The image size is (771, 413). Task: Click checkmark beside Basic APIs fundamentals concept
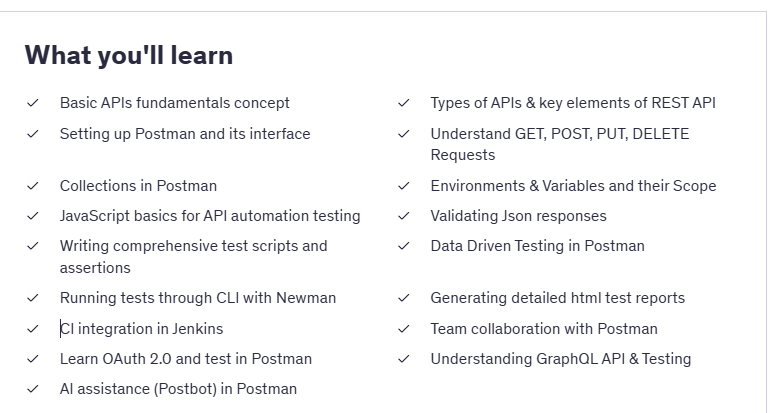click(33, 103)
